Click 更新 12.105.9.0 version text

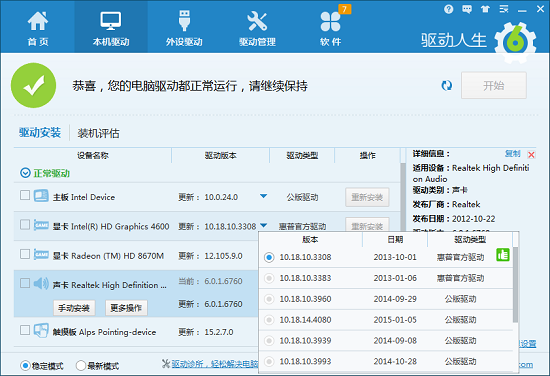pyautogui.click(x=210, y=256)
